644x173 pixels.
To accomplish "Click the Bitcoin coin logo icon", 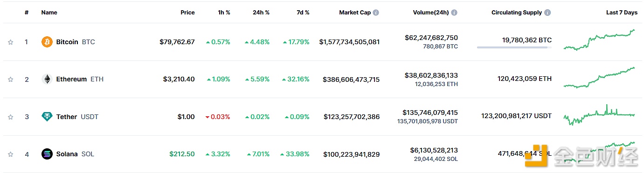I will tap(47, 42).
